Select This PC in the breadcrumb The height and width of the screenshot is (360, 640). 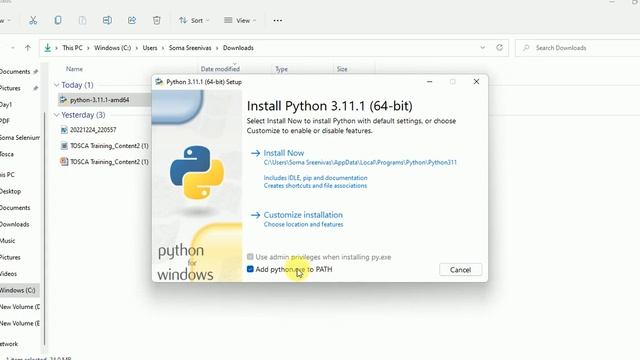point(72,48)
